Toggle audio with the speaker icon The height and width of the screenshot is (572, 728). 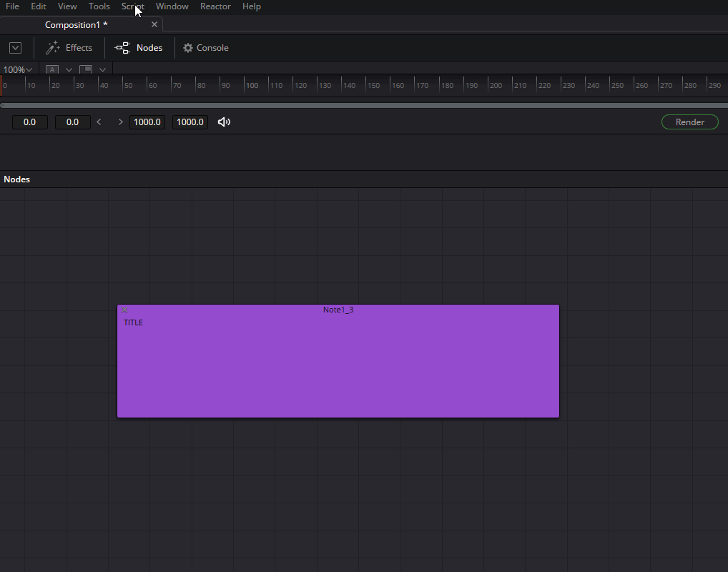(x=225, y=122)
